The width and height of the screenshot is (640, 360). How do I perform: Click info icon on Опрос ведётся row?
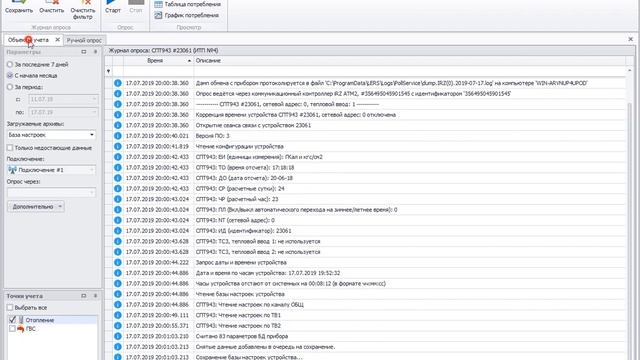pos(118,93)
